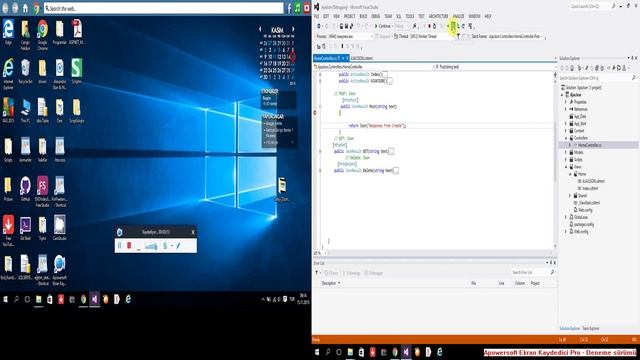Viewport: 640px width, 360px height.
Task: Pause recording in the Apowersoft recorder toolbar
Action: point(120,245)
